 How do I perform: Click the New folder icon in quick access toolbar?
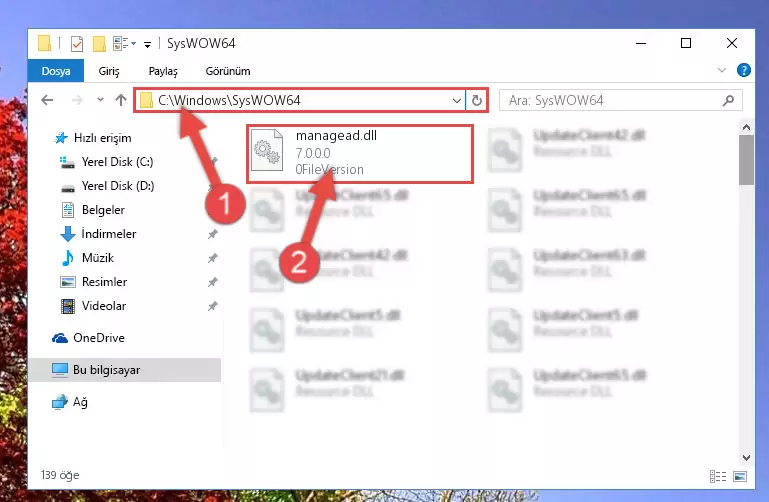tap(99, 44)
